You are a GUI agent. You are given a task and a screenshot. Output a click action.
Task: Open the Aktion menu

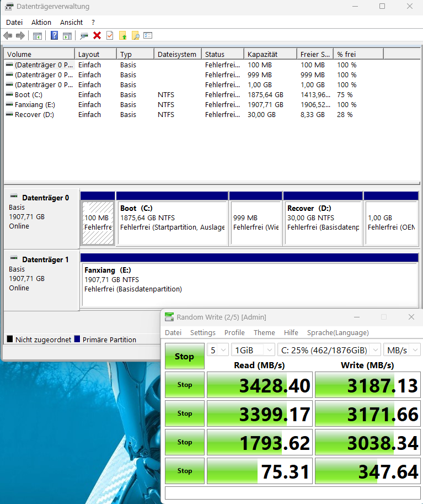(x=41, y=23)
